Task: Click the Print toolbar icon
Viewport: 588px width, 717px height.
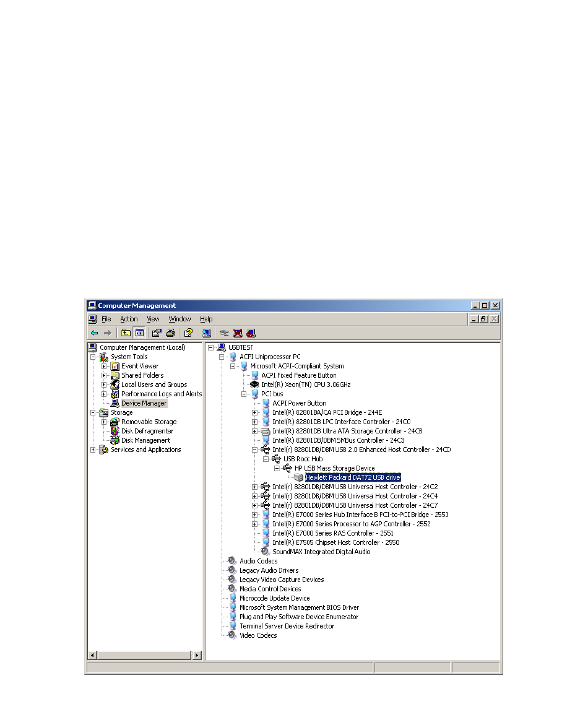Action: 170,332
